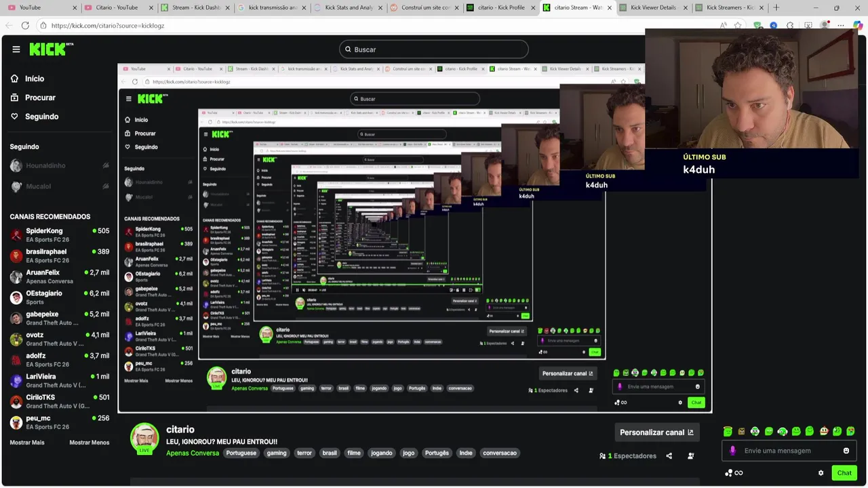Send the message with the green Chat button

pyautogui.click(x=844, y=473)
